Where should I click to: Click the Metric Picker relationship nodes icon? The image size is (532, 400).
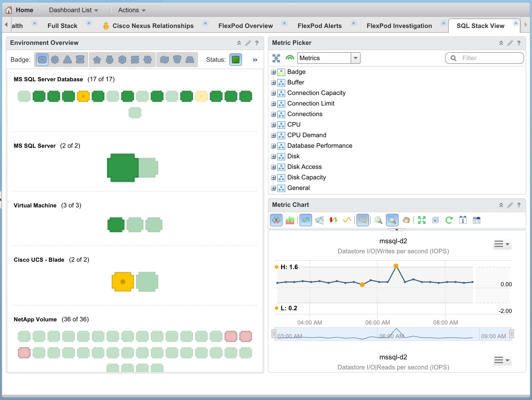(276, 58)
